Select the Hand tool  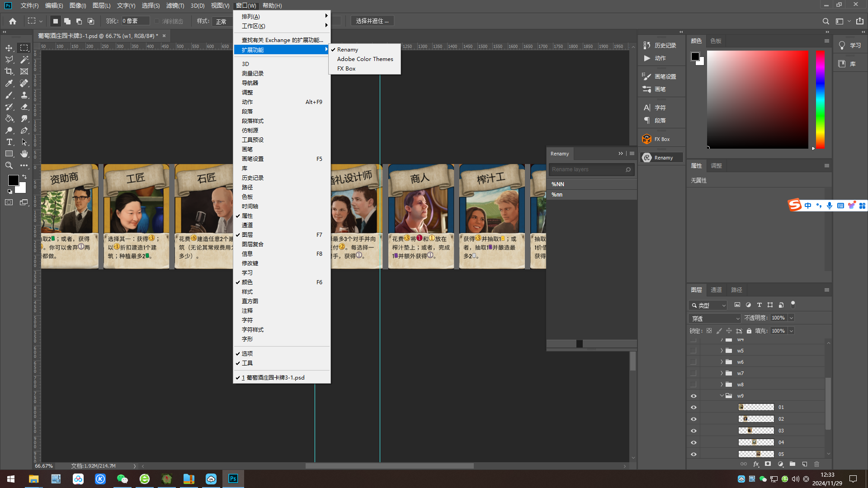pyautogui.click(x=24, y=154)
